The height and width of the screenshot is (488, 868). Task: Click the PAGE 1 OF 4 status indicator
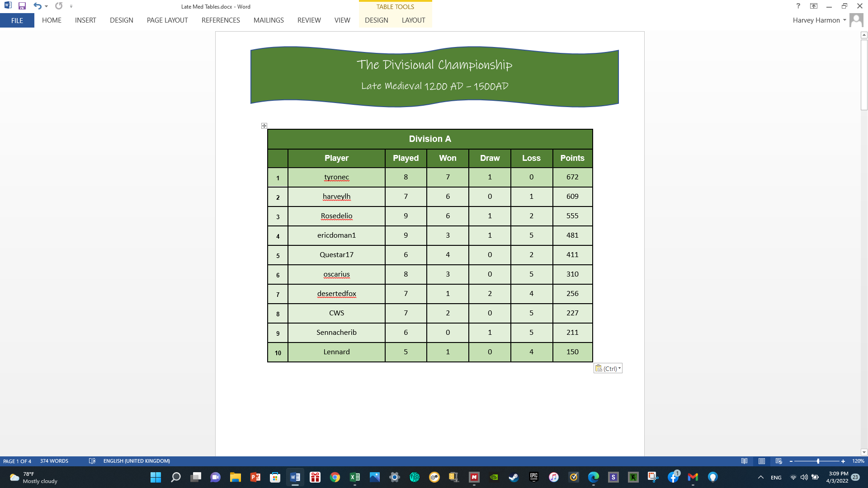pos(17,461)
